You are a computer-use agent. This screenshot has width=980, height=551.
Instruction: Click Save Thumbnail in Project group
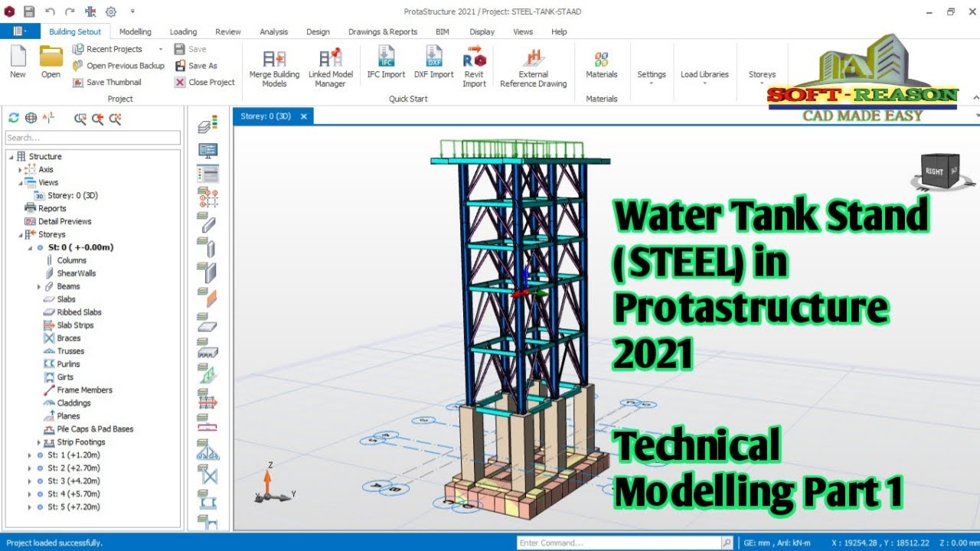(x=107, y=83)
